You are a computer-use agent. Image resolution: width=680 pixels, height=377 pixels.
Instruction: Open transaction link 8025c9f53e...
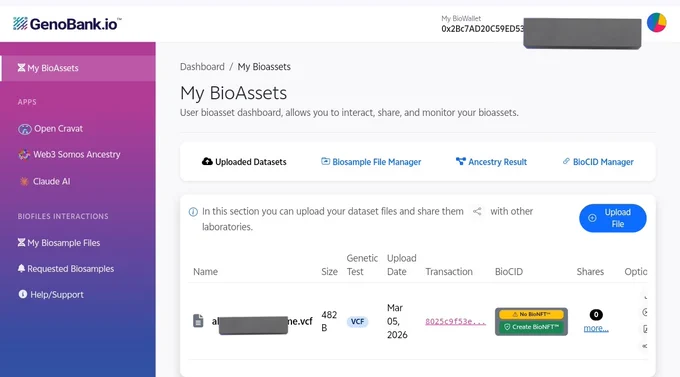coord(455,321)
